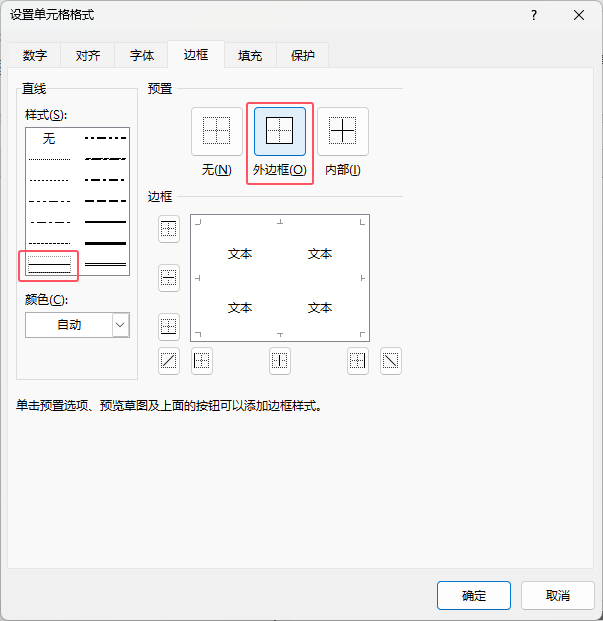Confirm with the 确定 button
The width and height of the screenshot is (603, 621).
(474, 595)
